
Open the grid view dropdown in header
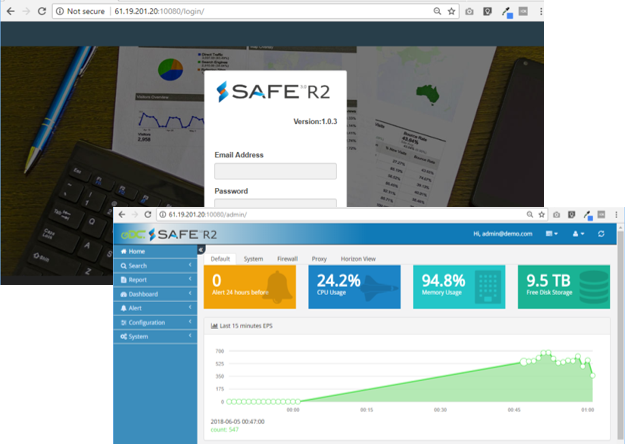552,234
